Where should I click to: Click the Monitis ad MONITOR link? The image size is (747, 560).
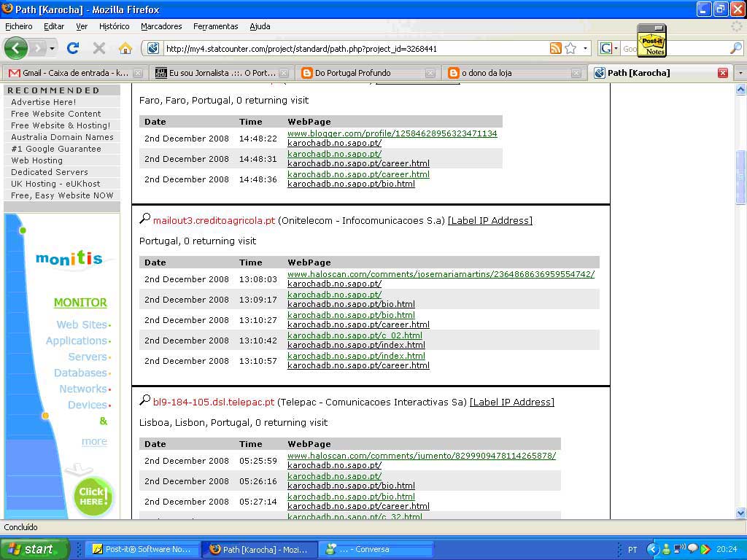pyautogui.click(x=80, y=303)
